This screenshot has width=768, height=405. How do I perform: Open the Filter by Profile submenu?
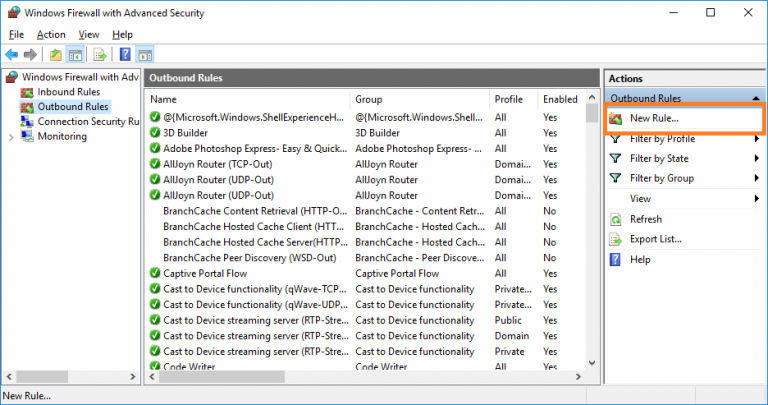pyautogui.click(x=662, y=139)
